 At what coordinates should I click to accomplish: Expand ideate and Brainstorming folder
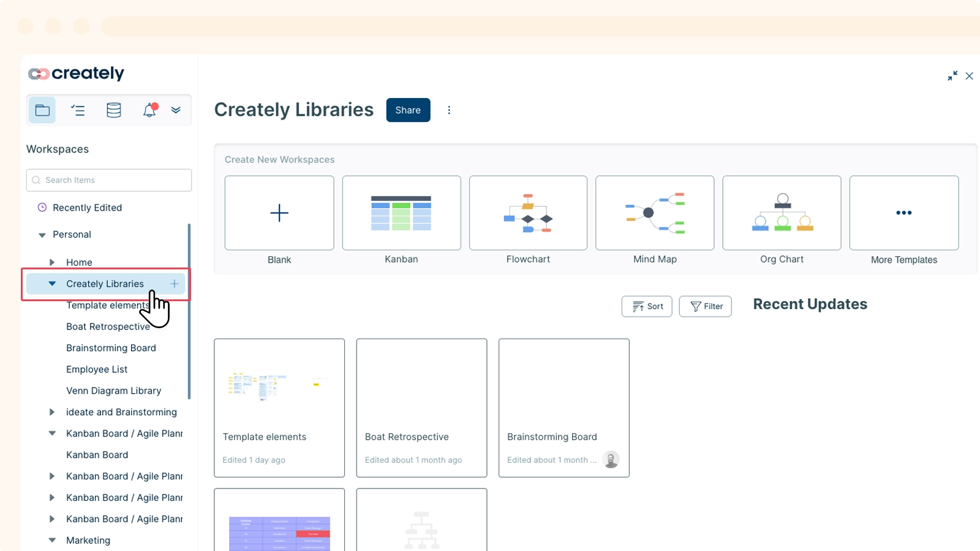coord(52,412)
